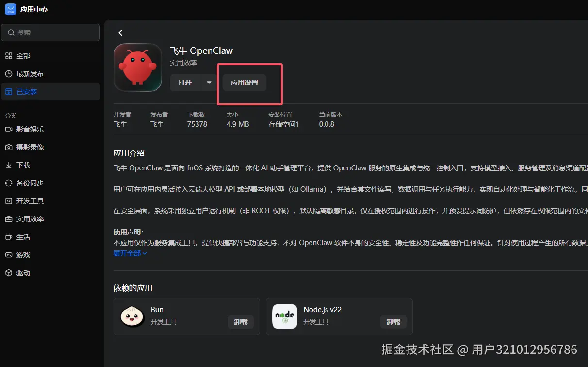Open the 驱动 category

[50, 273]
